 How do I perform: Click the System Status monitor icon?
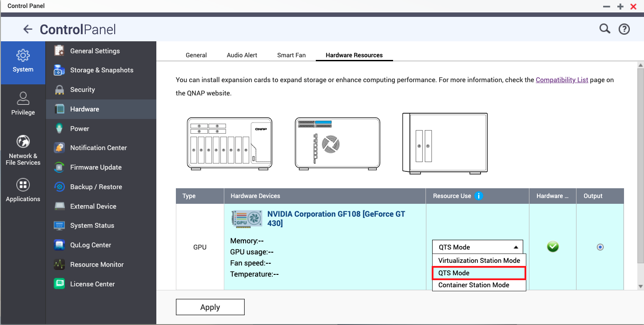pyautogui.click(x=59, y=226)
